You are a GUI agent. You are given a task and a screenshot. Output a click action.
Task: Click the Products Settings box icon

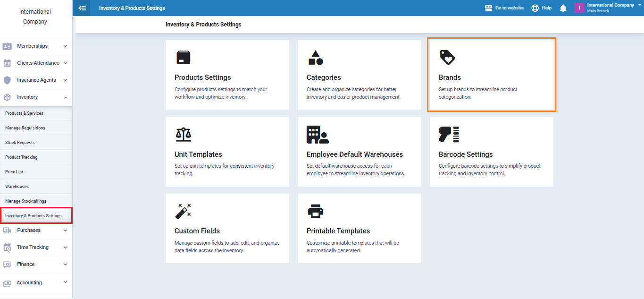coord(183,58)
